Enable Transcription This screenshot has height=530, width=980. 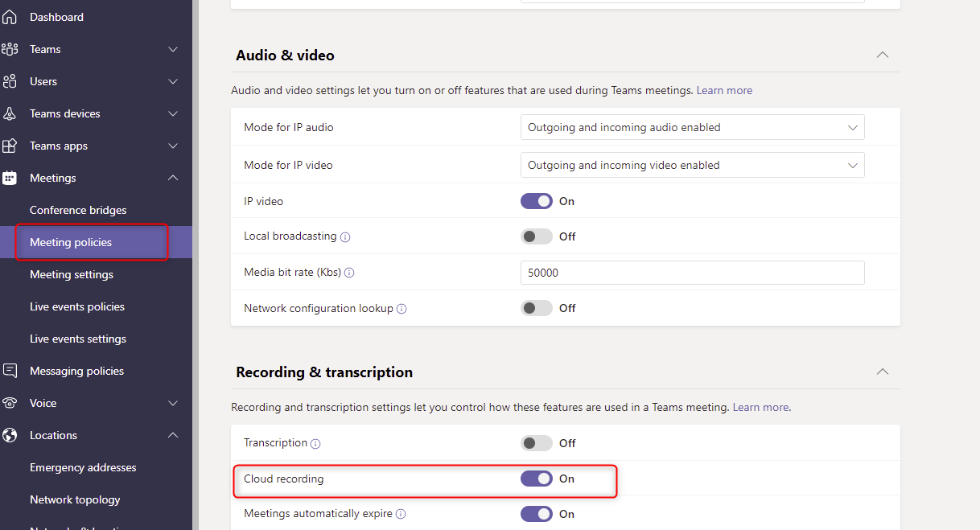537,443
